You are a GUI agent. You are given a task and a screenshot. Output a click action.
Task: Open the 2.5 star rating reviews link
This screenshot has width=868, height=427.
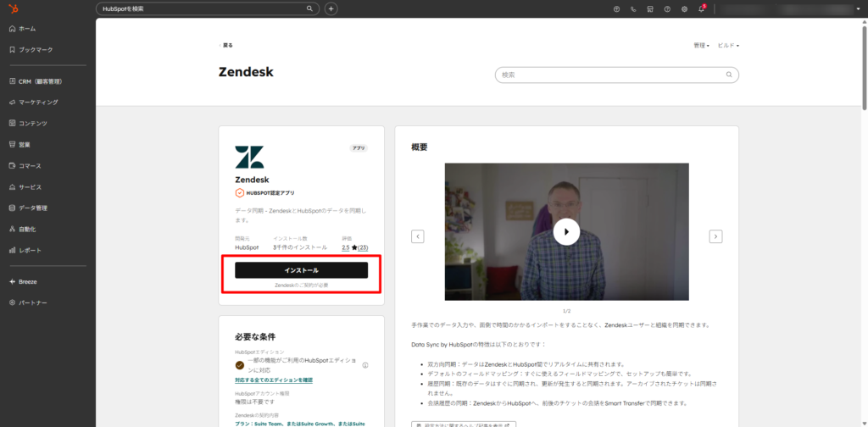(355, 247)
